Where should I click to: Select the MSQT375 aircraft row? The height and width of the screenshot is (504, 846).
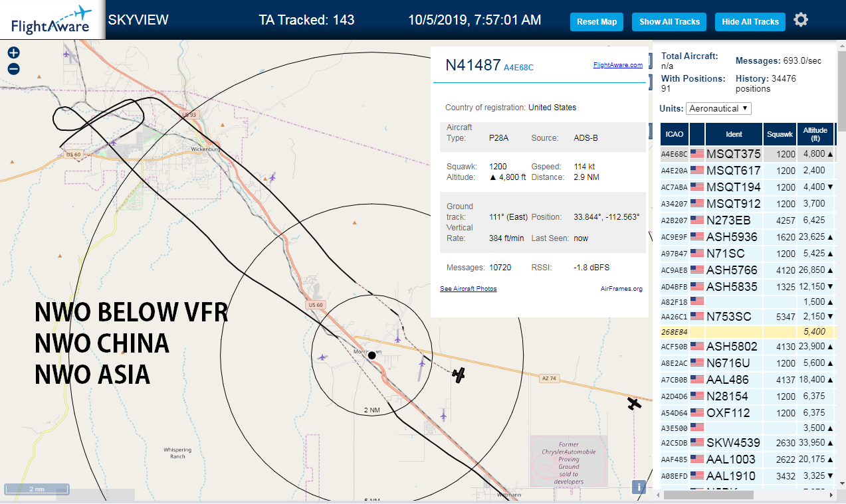[748, 153]
